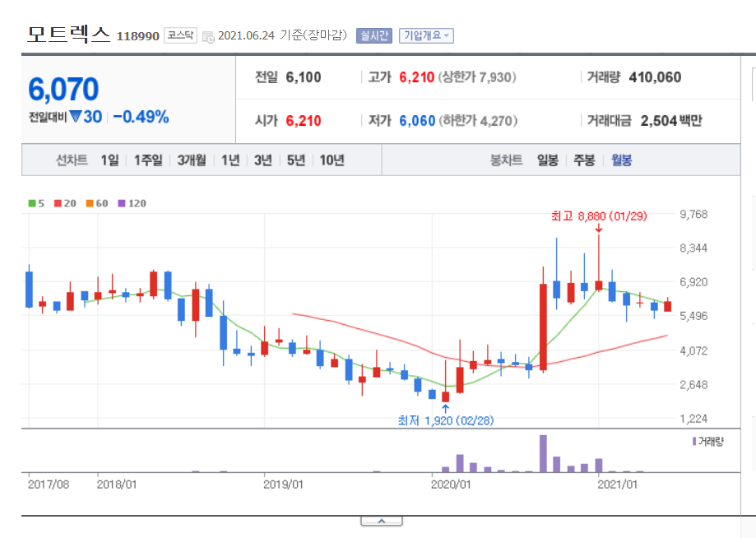Switch to 월봉 candle chart

pyautogui.click(x=621, y=160)
